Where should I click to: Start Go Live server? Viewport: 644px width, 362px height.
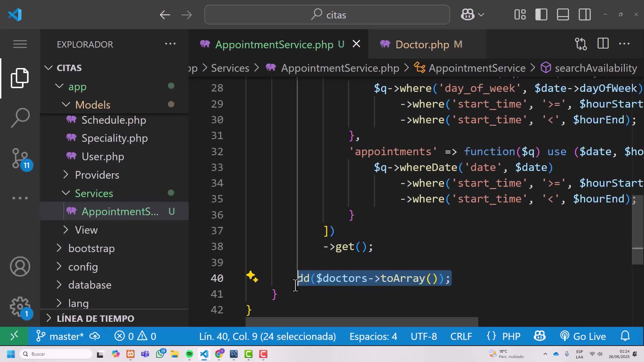583,336
